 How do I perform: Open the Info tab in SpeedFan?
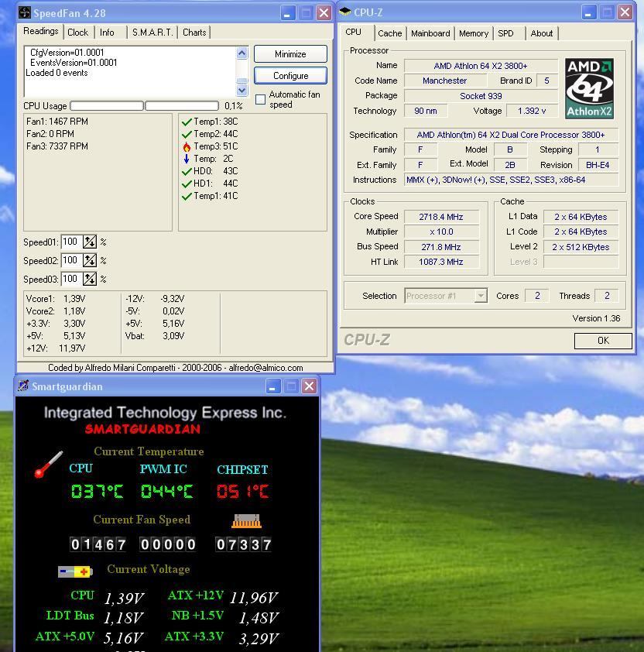click(107, 33)
